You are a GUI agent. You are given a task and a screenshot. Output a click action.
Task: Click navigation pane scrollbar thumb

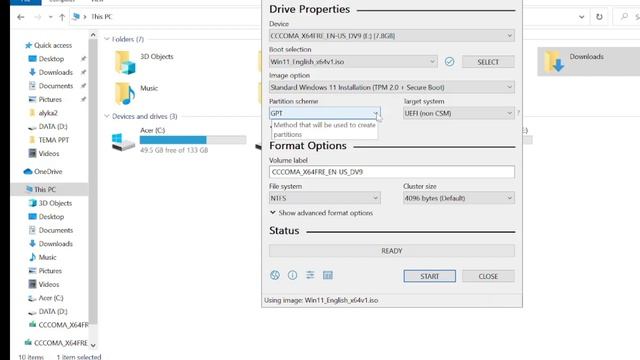(93, 182)
